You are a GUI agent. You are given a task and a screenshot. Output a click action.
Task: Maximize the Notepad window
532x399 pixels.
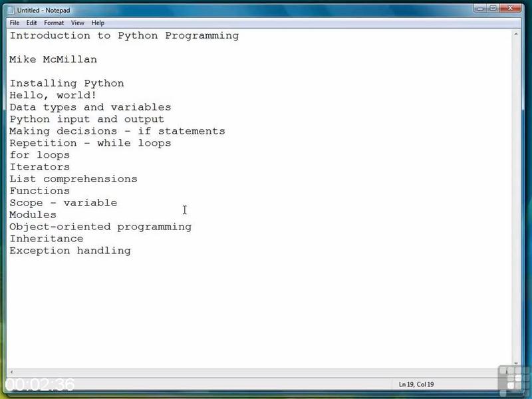(493, 8)
